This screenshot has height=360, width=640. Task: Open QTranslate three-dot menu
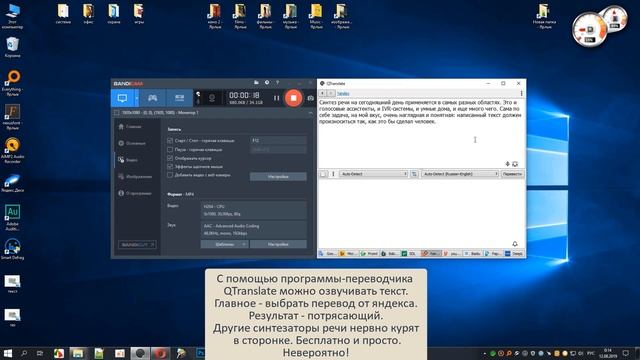(521, 93)
